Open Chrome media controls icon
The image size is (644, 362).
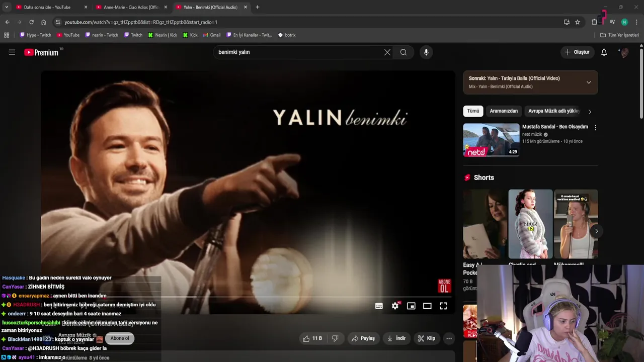612,22
